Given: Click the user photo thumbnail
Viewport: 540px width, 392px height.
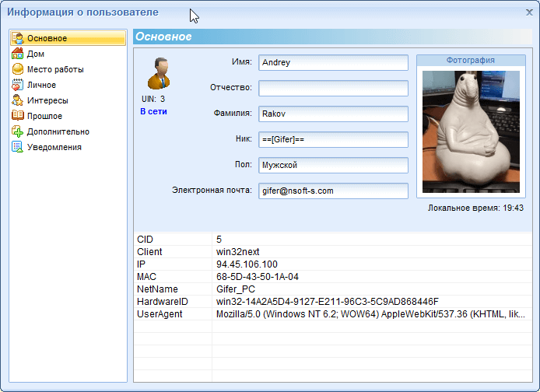Looking at the screenshot, I should 469,134.
